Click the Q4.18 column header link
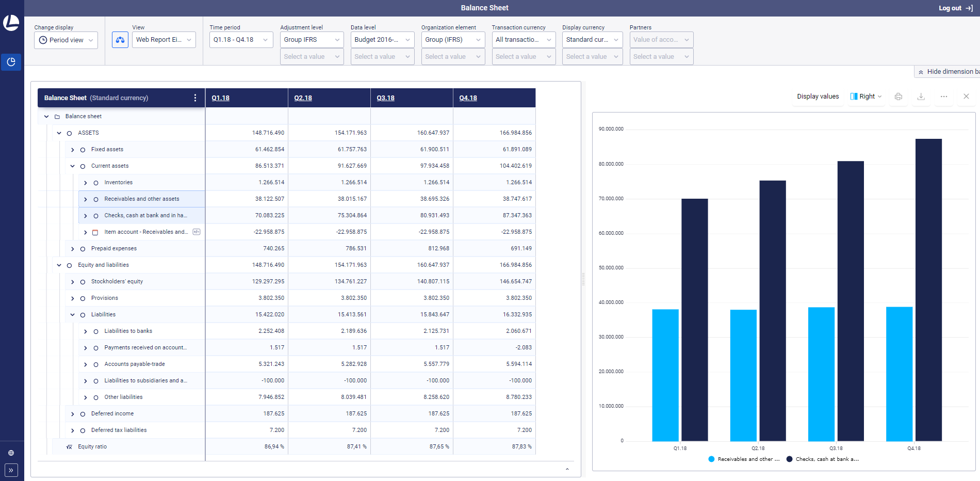 [x=468, y=98]
